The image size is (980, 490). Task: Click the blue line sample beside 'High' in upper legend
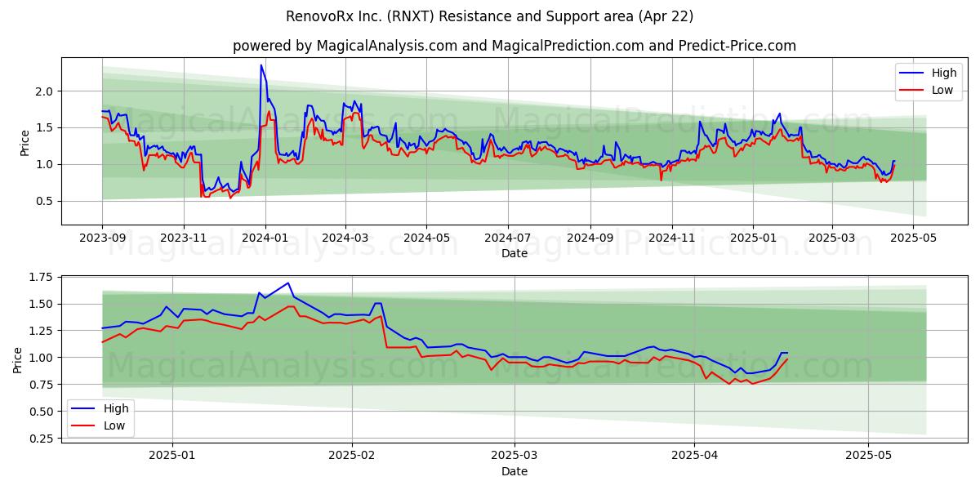point(913,73)
